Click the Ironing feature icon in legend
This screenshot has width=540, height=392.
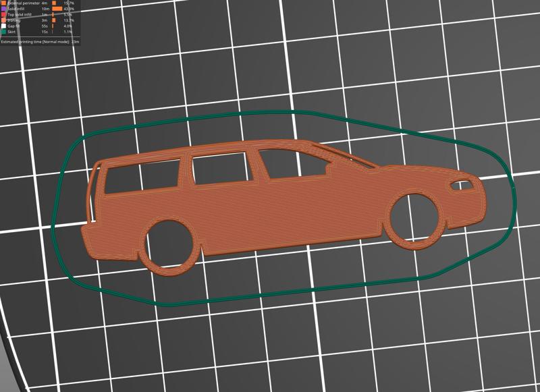click(x=4, y=20)
